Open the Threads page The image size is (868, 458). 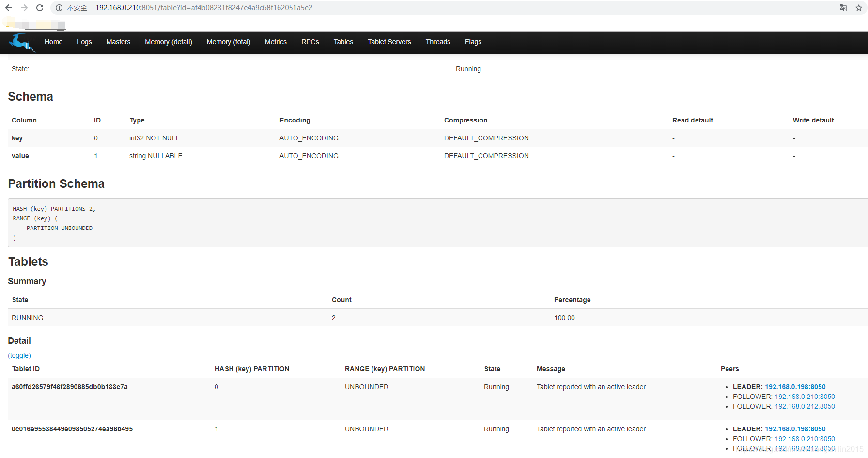pos(438,42)
